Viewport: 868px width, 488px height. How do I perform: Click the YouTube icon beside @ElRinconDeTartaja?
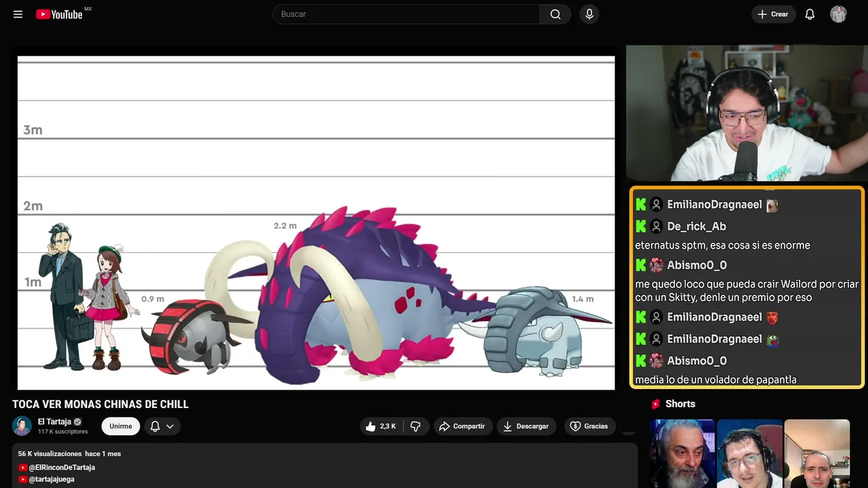23,468
